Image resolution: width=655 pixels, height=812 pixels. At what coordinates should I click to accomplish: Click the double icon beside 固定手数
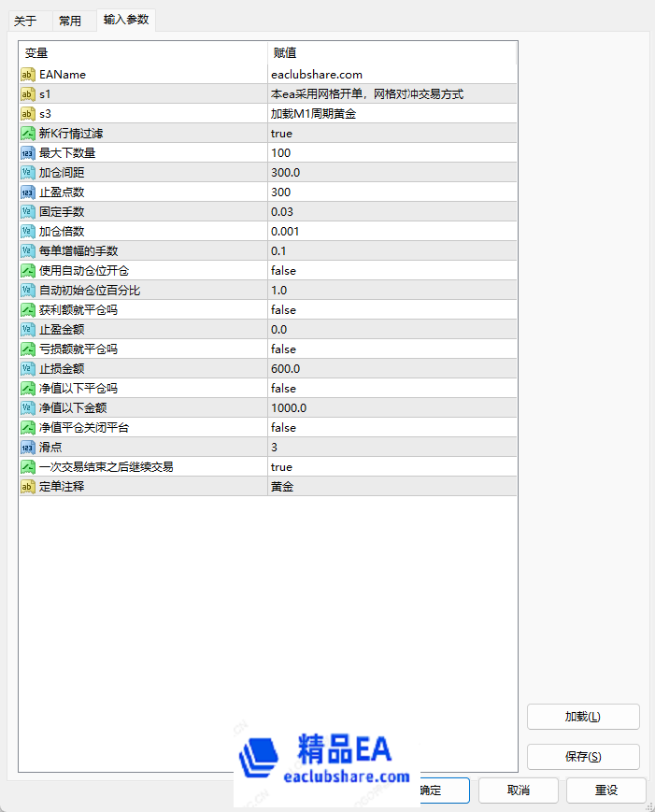pos(27,212)
